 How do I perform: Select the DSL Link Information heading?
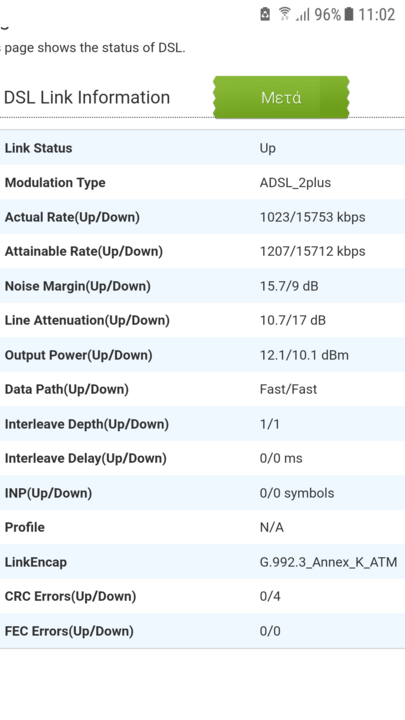coord(87,97)
